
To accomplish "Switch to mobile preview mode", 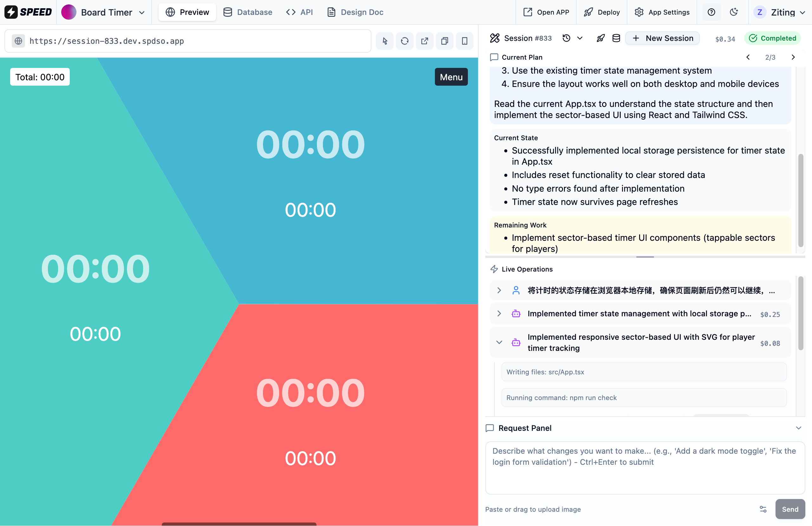I will coord(464,41).
